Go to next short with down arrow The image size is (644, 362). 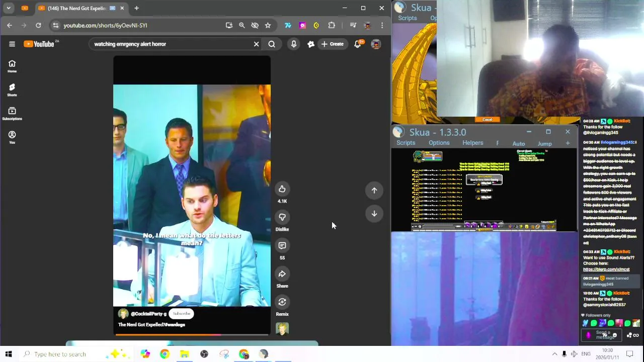(x=374, y=214)
